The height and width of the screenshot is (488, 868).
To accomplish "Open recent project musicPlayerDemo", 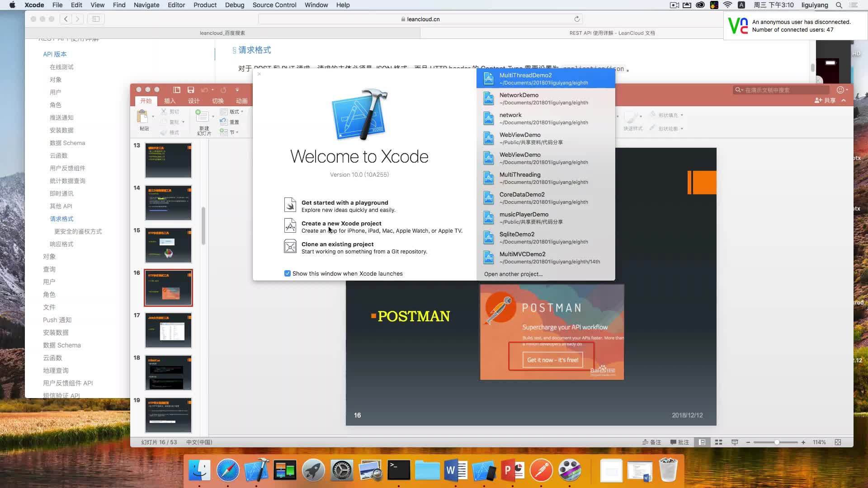I will pyautogui.click(x=546, y=218).
